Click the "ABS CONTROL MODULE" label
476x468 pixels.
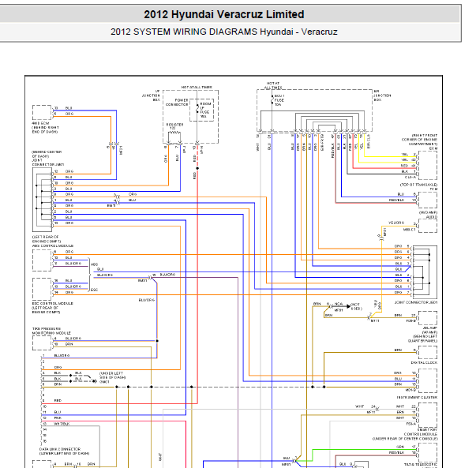pos(53,245)
